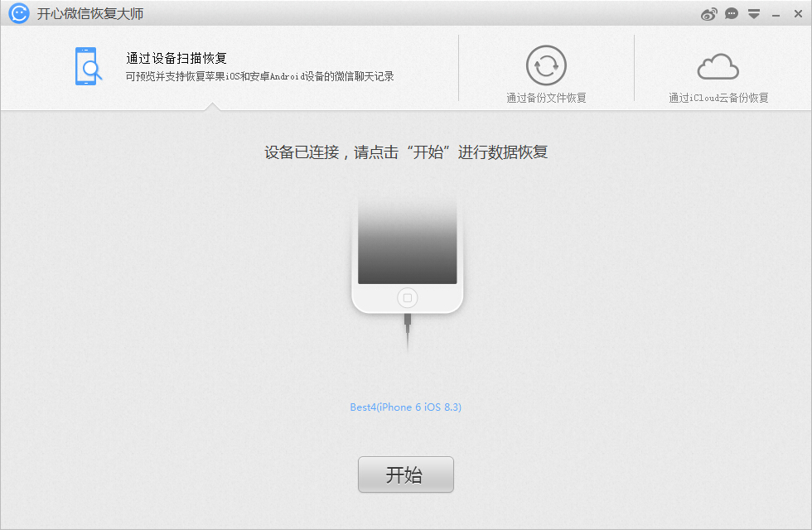
Task: Click the Best4(iPhone 6 iOS 8.3) device link
Action: 405,407
